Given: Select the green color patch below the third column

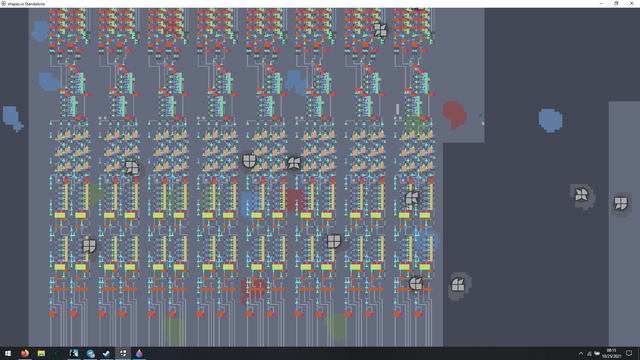Looking at the screenshot, I should pos(175,331).
